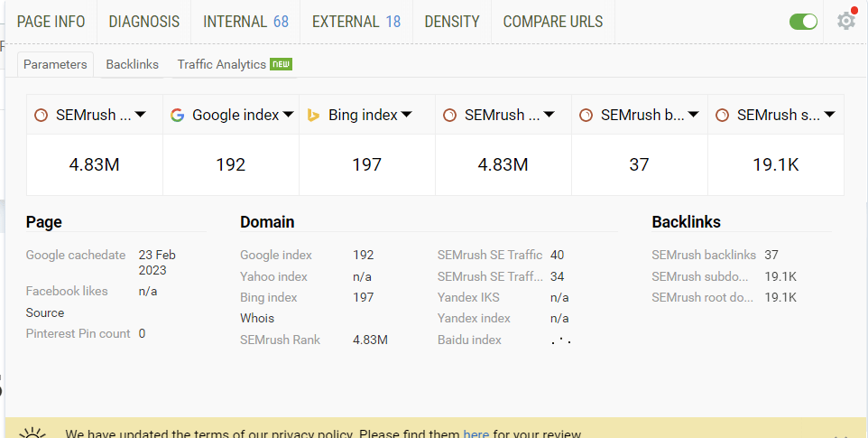This screenshot has width=868, height=438.
Task: Click the Yahoo index label
Action: 273,277
